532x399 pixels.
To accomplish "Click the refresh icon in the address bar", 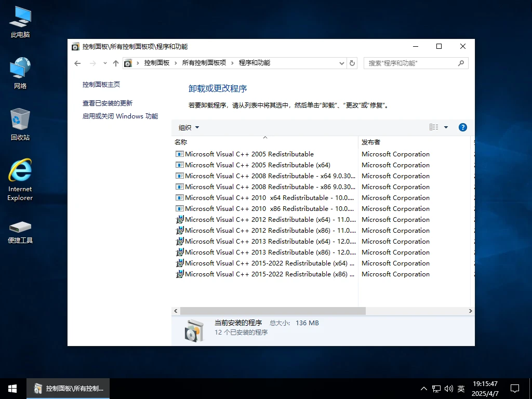I will [x=352, y=63].
